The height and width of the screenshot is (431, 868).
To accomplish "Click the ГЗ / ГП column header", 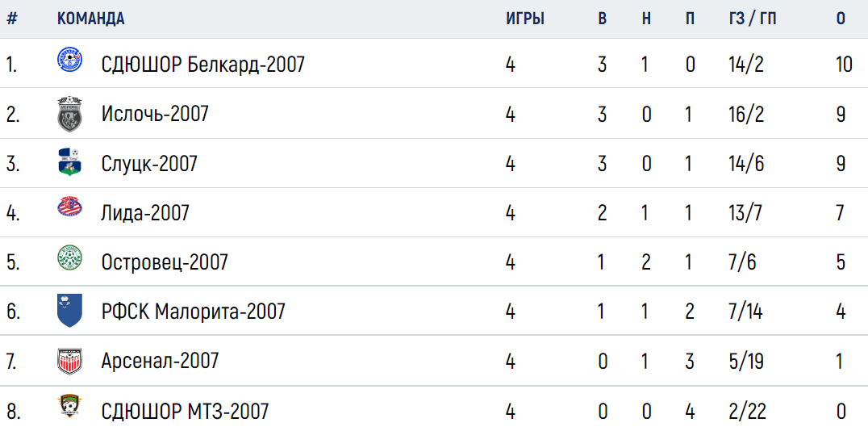I will pos(753,19).
